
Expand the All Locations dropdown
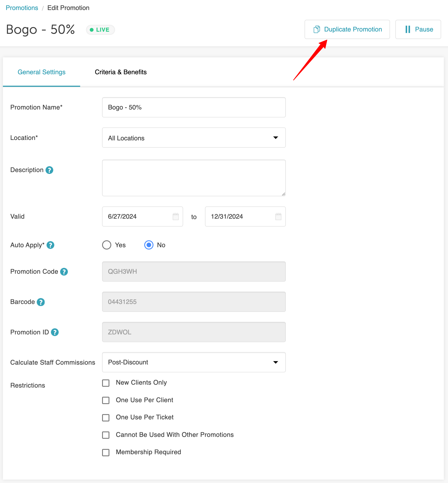[x=194, y=138]
